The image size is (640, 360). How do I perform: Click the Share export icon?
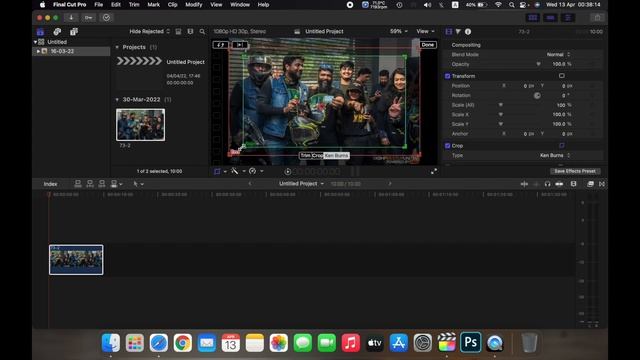pyautogui.click(x=598, y=18)
